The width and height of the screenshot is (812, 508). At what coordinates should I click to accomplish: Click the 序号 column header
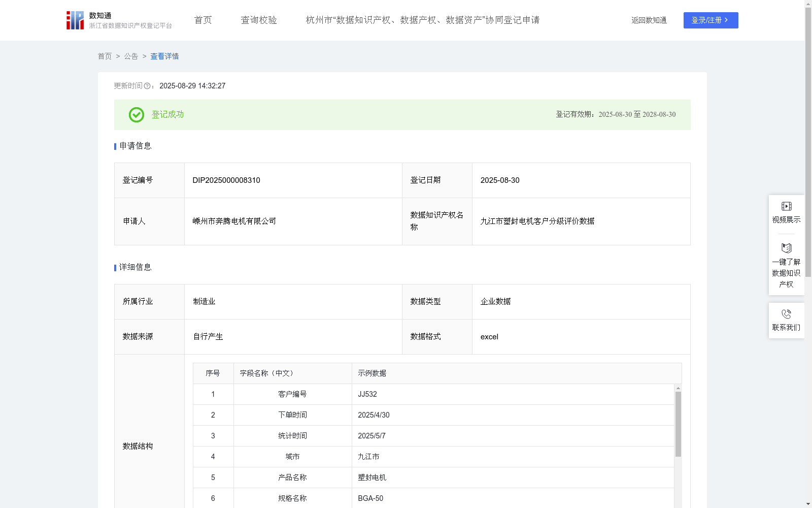coord(213,373)
